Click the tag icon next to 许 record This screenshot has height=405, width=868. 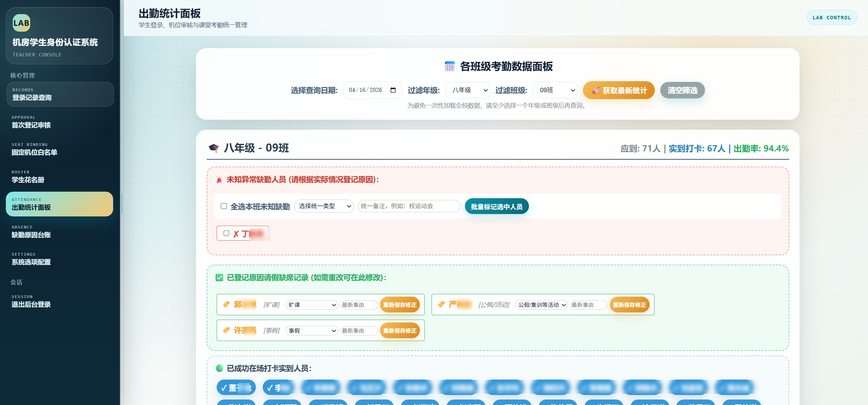click(227, 330)
